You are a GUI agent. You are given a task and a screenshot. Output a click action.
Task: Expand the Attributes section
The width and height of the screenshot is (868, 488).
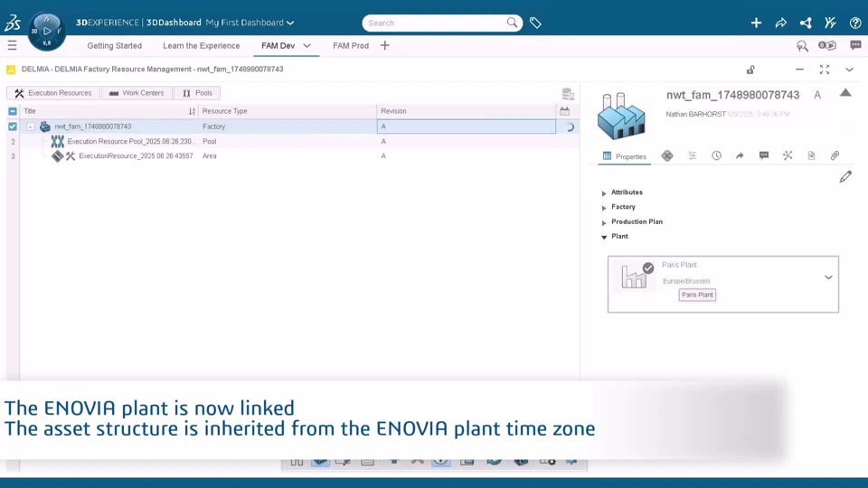tap(604, 193)
